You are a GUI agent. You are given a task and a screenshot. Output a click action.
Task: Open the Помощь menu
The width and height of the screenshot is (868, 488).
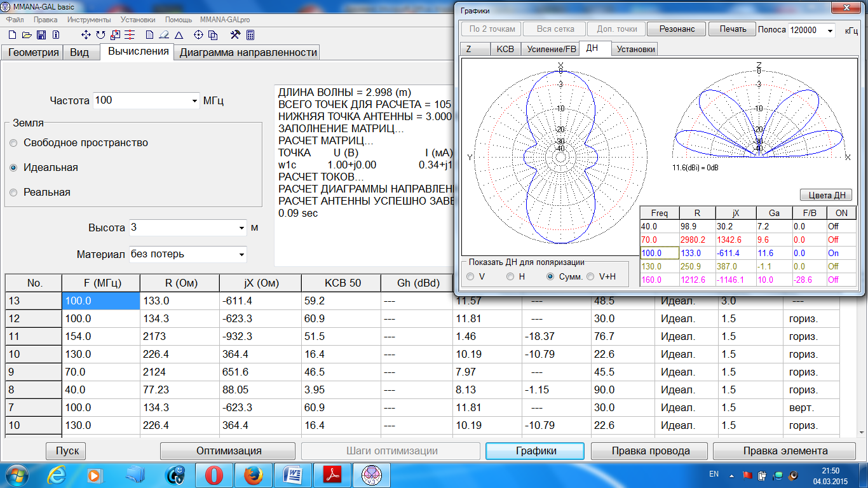click(179, 20)
